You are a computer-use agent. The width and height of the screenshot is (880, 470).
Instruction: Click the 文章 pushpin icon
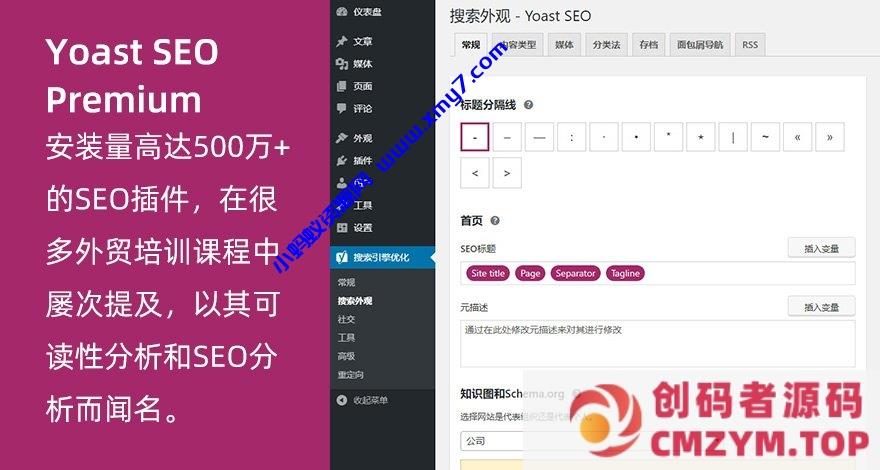342,42
